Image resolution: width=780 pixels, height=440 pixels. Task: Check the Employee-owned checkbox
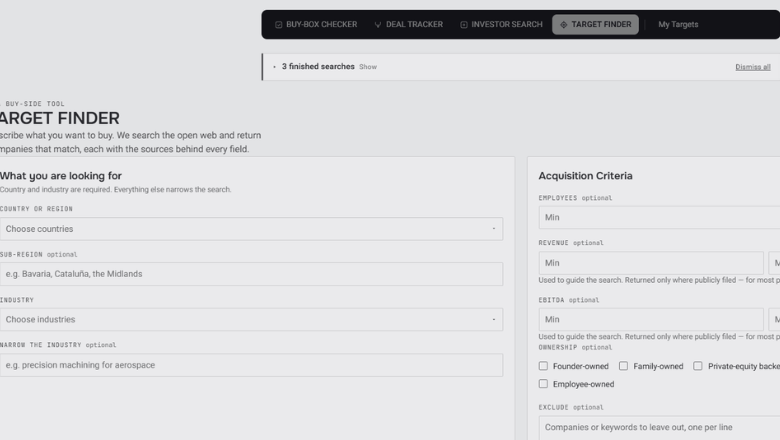point(543,384)
